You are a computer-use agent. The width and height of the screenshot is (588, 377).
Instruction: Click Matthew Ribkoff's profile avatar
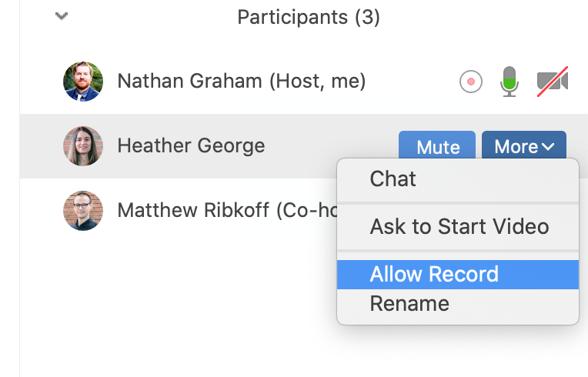(x=83, y=210)
